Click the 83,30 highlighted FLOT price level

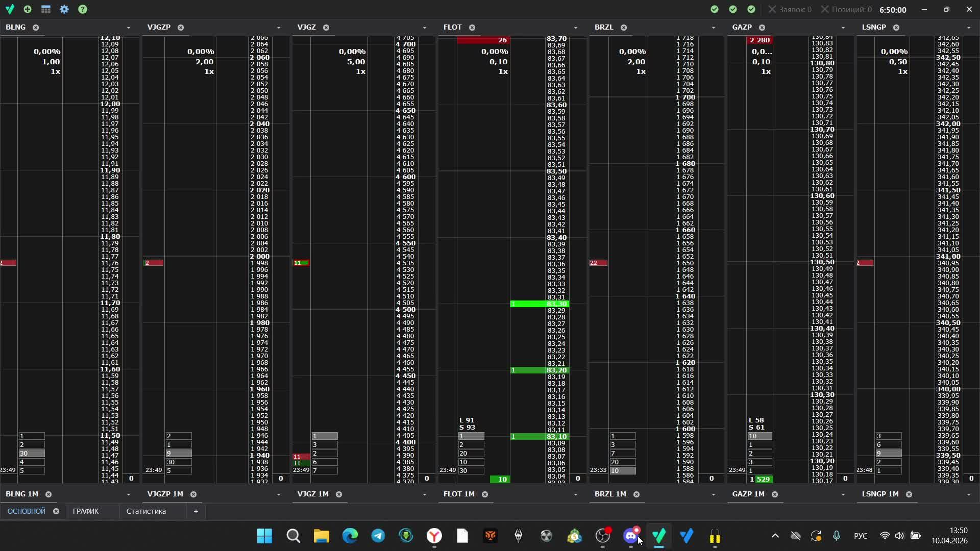point(556,304)
